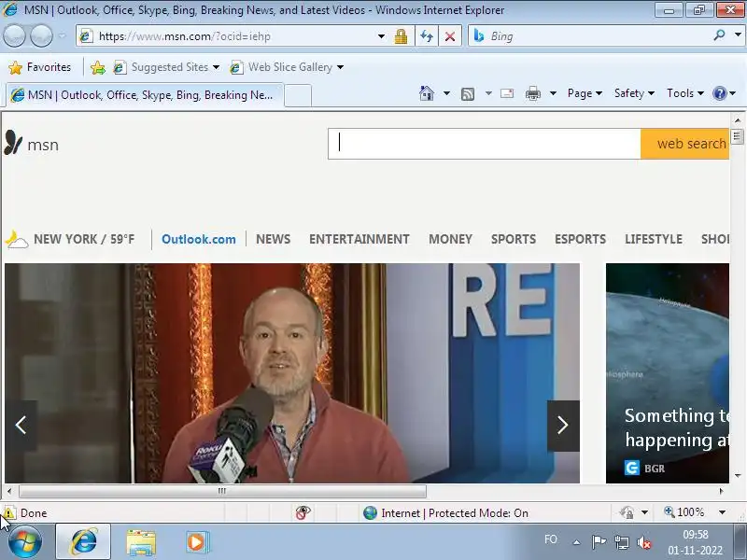
Task: Open New York 59°F weather link
Action: click(x=70, y=239)
